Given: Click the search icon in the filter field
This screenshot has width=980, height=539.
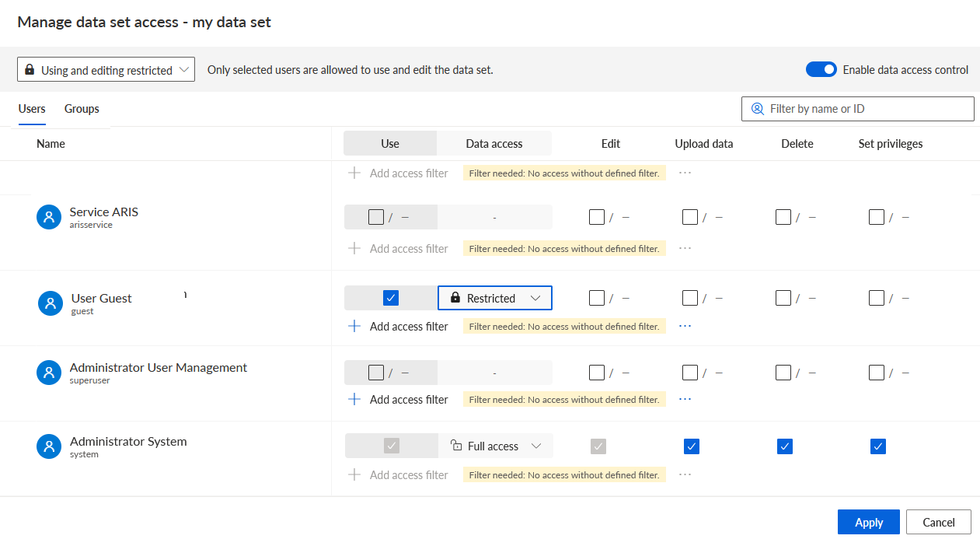Looking at the screenshot, I should click(758, 109).
